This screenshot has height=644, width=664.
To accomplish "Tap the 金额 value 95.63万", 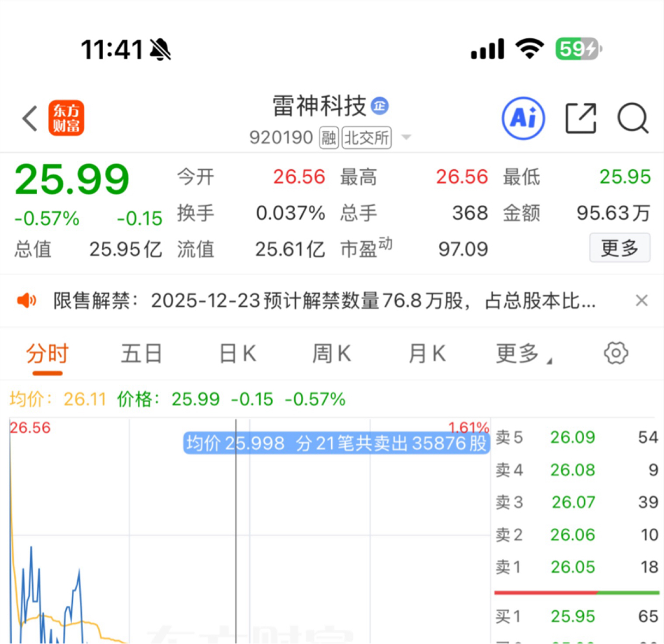I will click(x=613, y=213).
